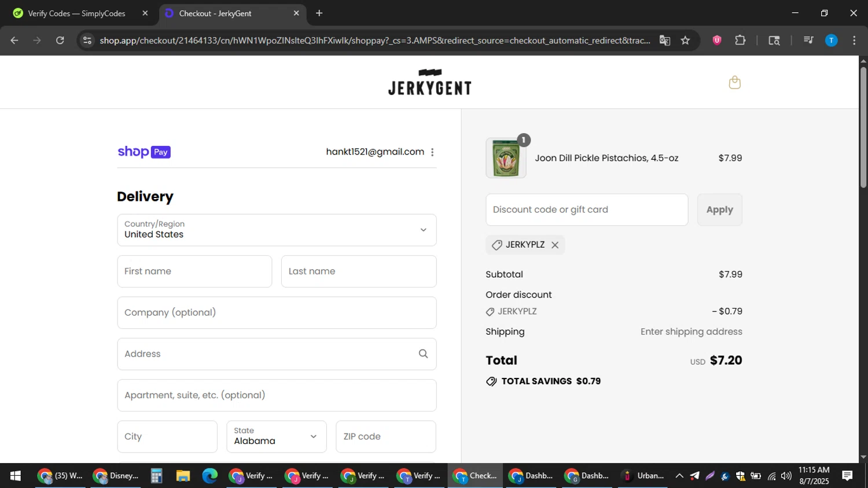Open the translate page icon
The image size is (868, 488).
[664, 40]
